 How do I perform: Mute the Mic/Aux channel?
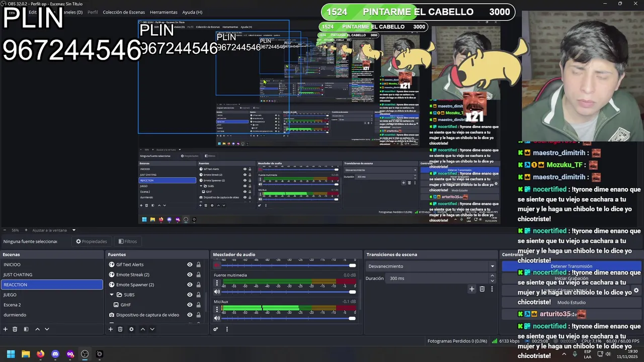tap(217, 318)
